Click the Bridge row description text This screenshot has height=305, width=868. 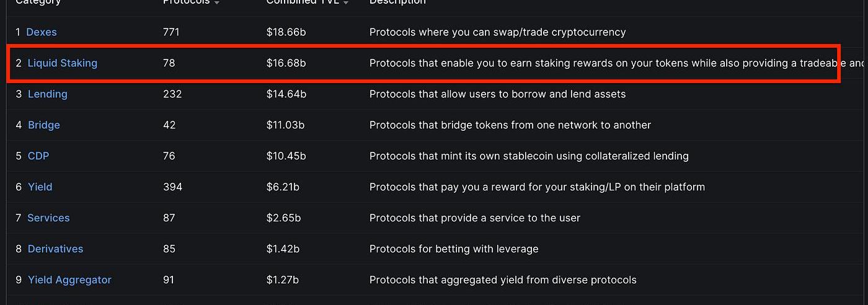click(x=510, y=125)
